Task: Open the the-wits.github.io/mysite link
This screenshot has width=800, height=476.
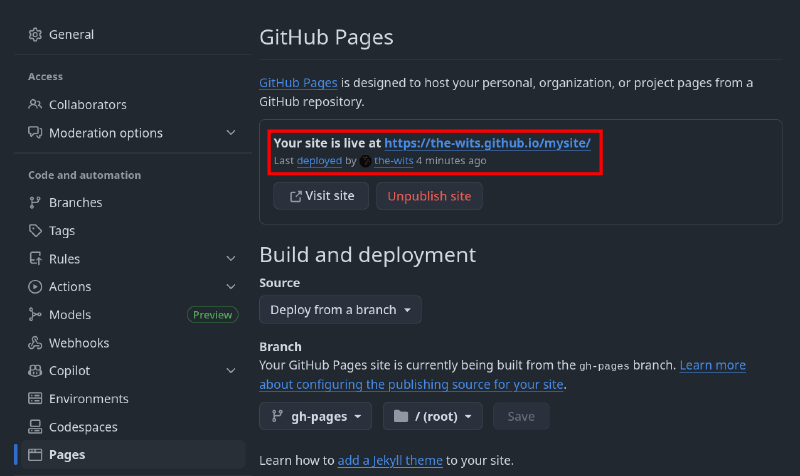Action: (487, 143)
